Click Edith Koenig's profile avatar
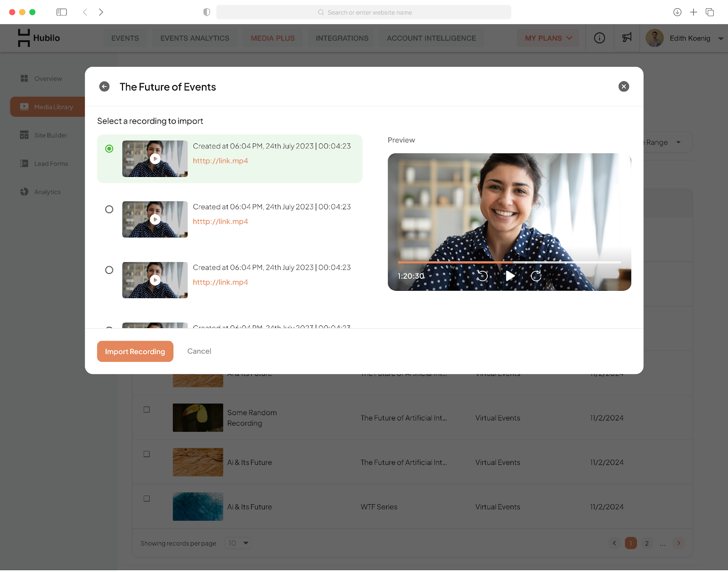This screenshot has height=572, width=728. (x=655, y=38)
